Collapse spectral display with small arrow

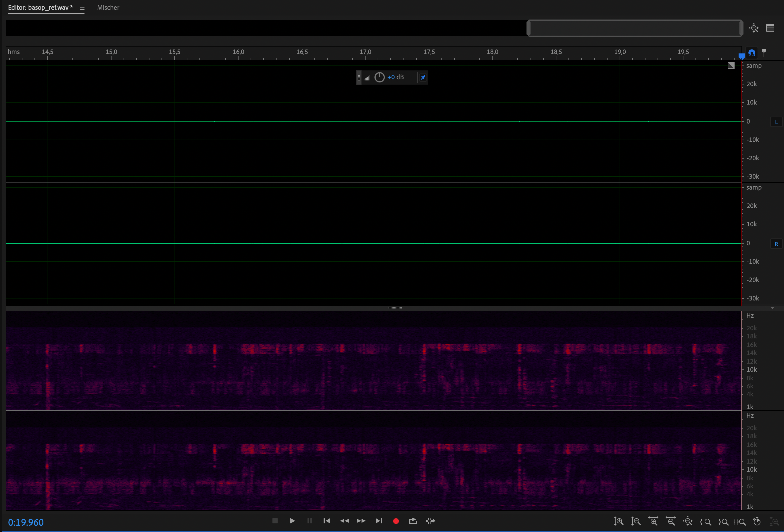click(x=772, y=308)
